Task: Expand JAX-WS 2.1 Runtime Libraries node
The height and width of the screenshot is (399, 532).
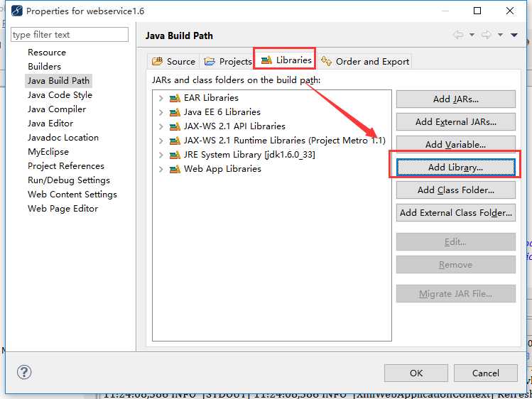Action: click(161, 141)
